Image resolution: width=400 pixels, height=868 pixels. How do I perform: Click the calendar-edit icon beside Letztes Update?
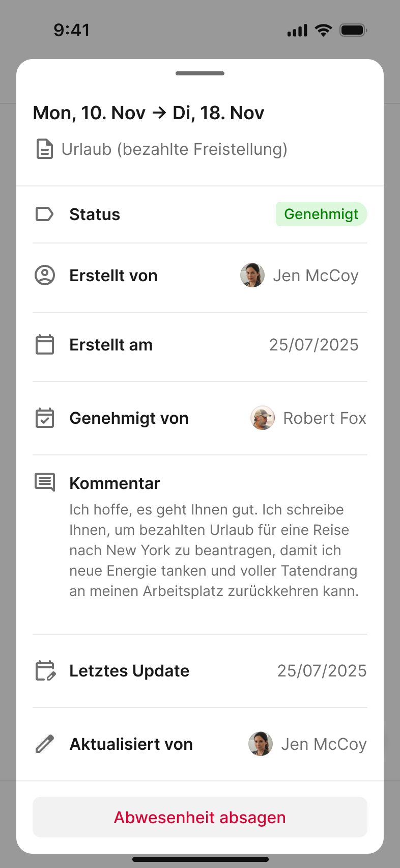tap(45, 671)
